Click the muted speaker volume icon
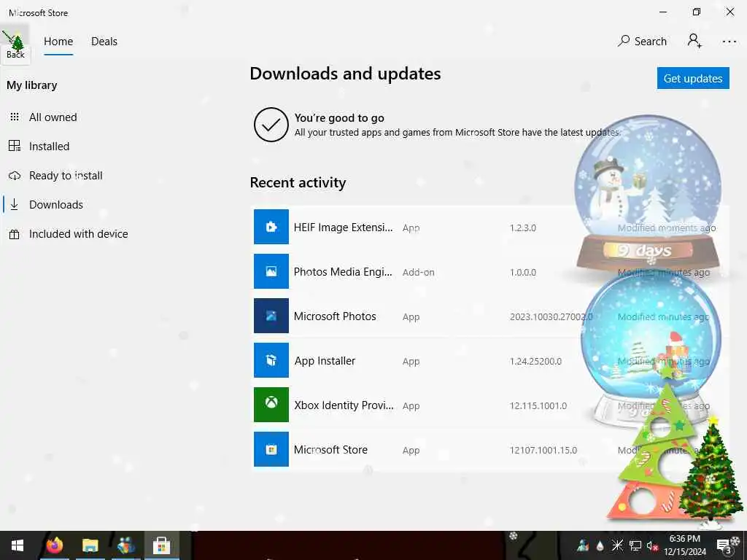Image resolution: width=747 pixels, height=560 pixels. [x=652, y=545]
